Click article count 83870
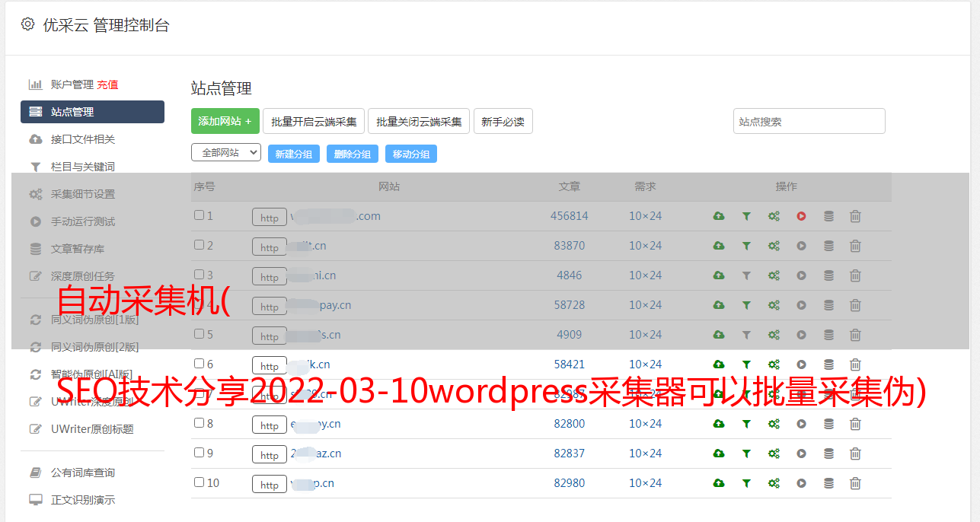Screen dimensions: 980x522 coord(570,246)
